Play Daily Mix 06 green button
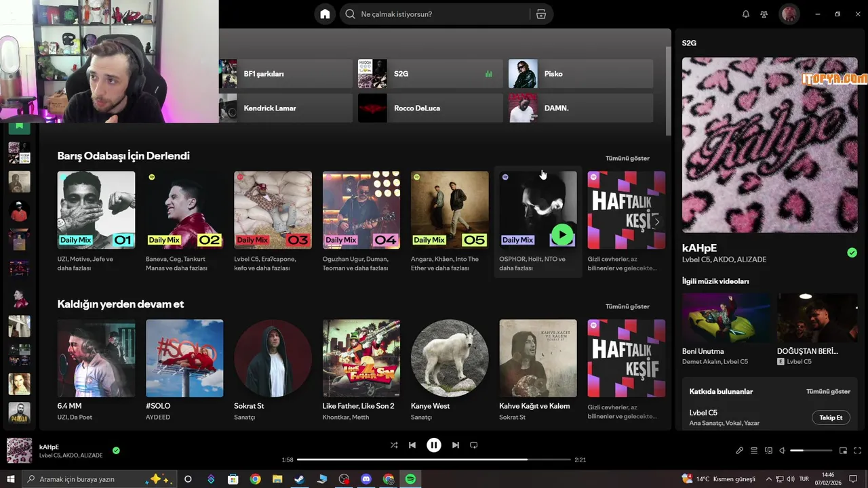Image resolution: width=868 pixels, height=488 pixels. pos(561,235)
